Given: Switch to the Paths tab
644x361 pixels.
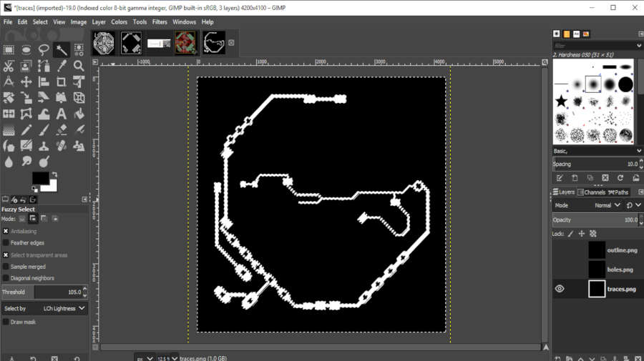Looking at the screenshot, I should (618, 192).
